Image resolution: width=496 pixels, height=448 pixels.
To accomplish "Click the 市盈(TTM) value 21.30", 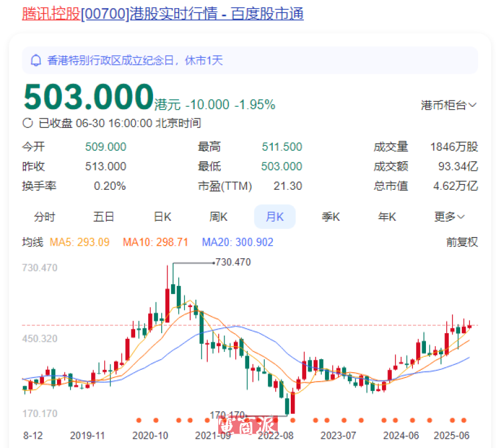I will click(288, 186).
